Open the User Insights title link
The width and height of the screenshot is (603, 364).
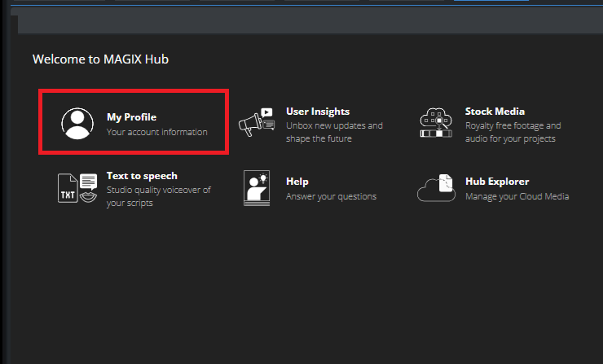318,112
